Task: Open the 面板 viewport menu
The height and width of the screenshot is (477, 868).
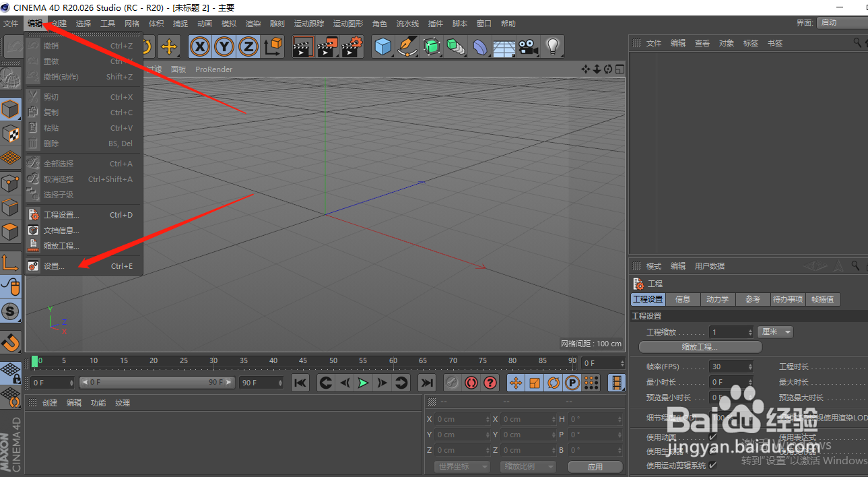Action: click(178, 69)
